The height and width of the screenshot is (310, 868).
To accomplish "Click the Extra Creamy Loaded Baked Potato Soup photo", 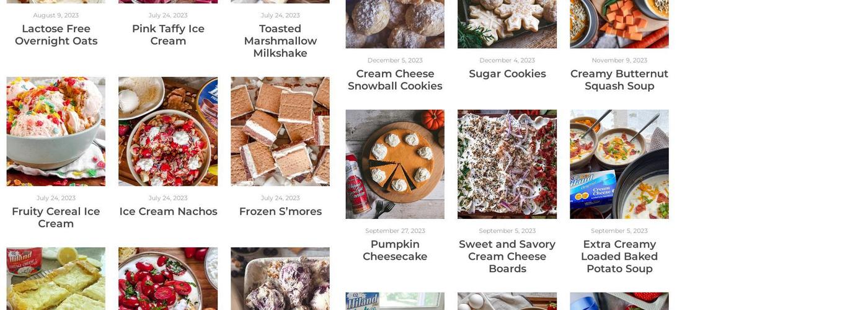I will pyautogui.click(x=619, y=164).
